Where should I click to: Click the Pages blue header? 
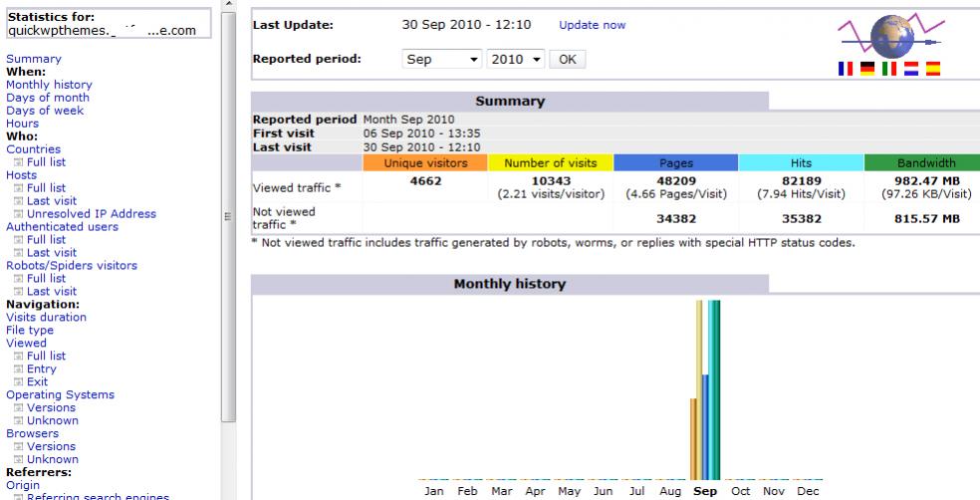pyautogui.click(x=676, y=163)
